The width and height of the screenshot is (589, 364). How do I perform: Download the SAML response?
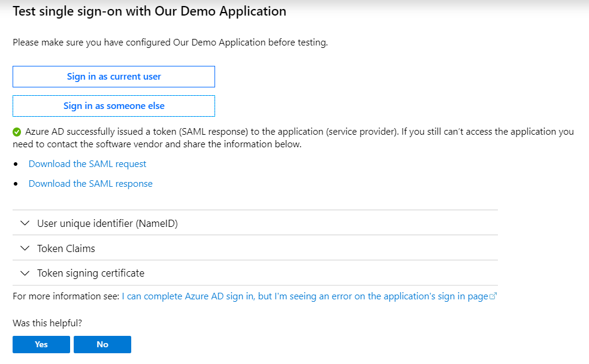click(90, 184)
